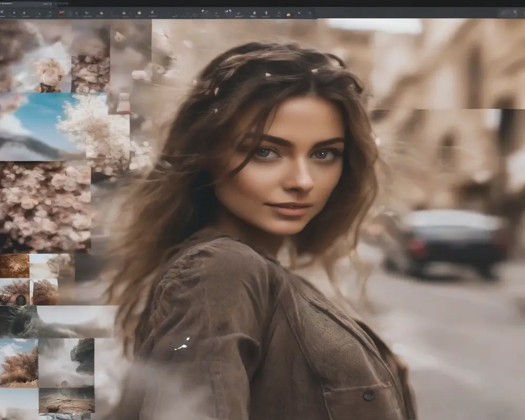
Task: Select the small orange-brown texture thumbnail
Action: pos(14,266)
